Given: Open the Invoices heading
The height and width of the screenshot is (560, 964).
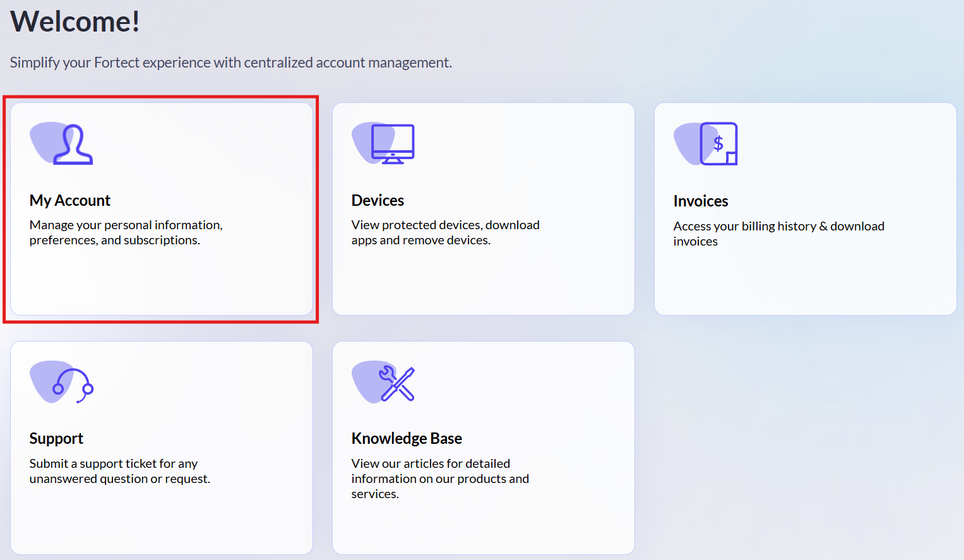Looking at the screenshot, I should pos(701,201).
